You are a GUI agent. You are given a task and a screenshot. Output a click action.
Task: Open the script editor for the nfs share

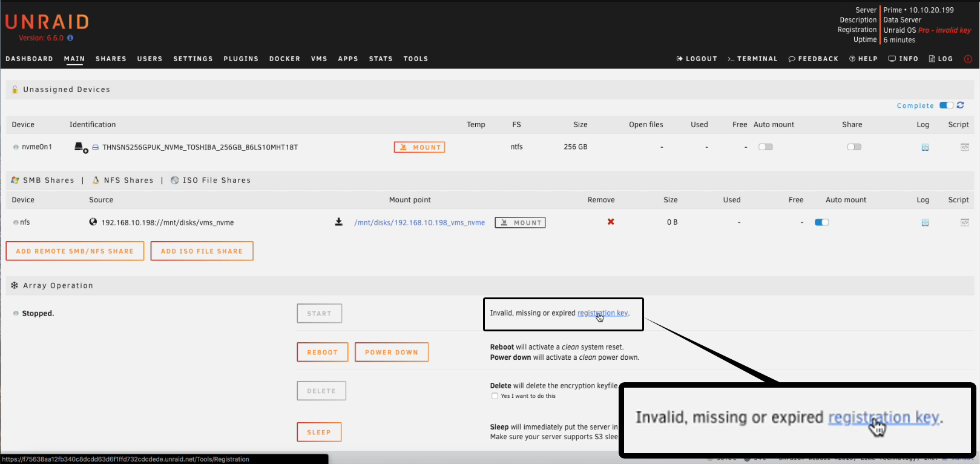[x=964, y=222]
